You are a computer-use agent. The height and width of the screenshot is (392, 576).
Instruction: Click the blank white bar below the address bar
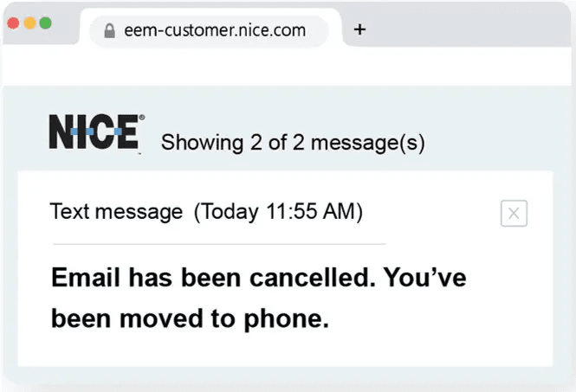tap(288, 67)
